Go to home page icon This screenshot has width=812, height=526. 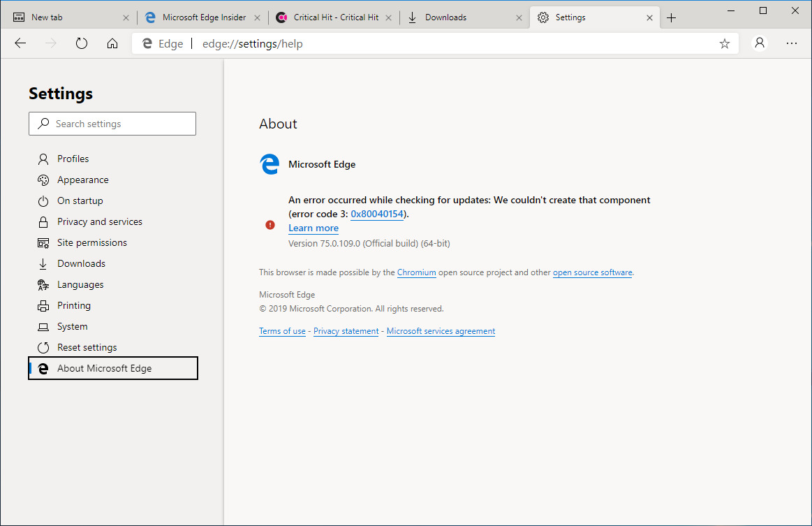[112, 43]
